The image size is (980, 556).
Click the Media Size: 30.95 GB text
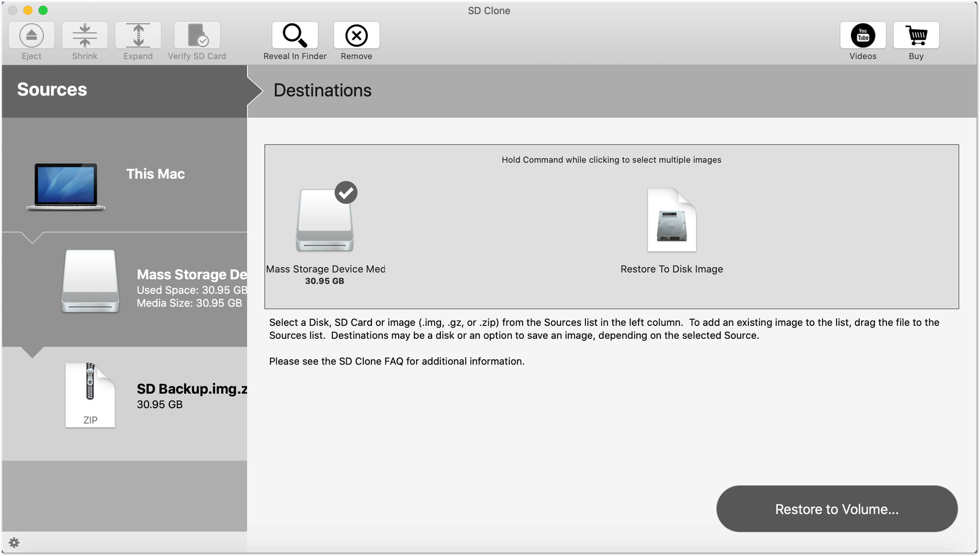coord(189,303)
